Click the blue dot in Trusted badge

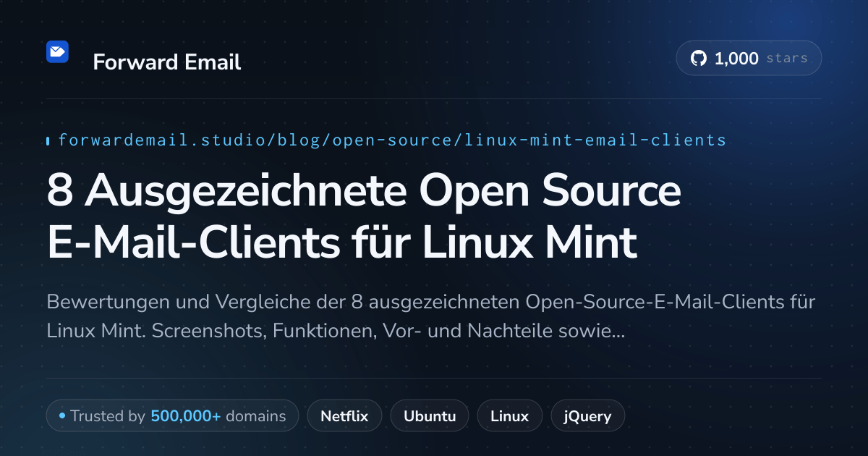point(62,416)
